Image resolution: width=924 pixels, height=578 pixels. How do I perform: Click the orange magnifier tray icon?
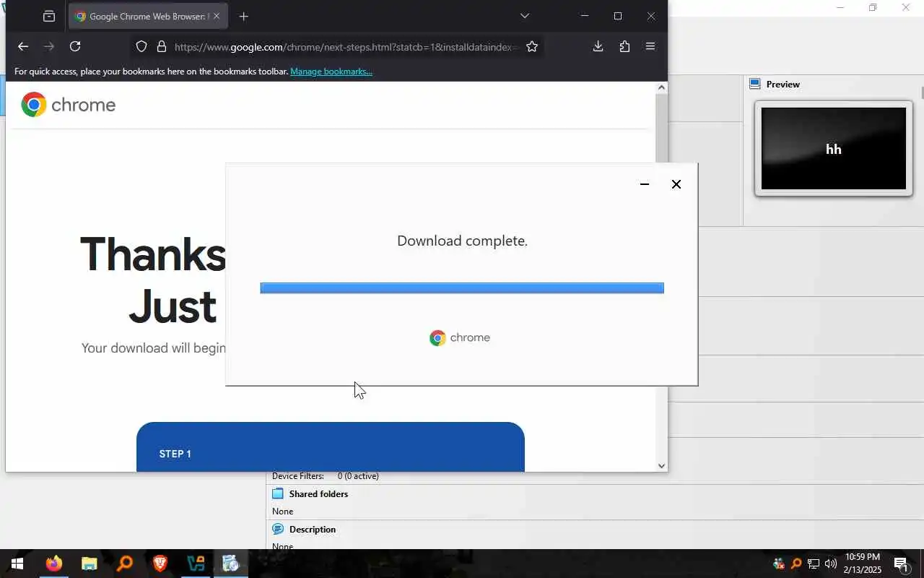[x=796, y=564]
